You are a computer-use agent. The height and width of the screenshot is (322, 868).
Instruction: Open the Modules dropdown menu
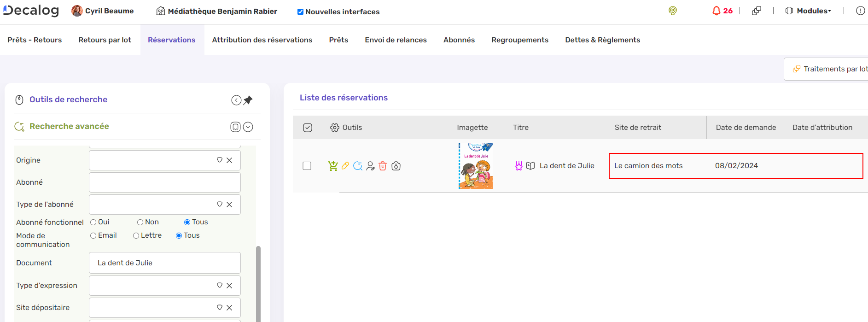pyautogui.click(x=809, y=11)
